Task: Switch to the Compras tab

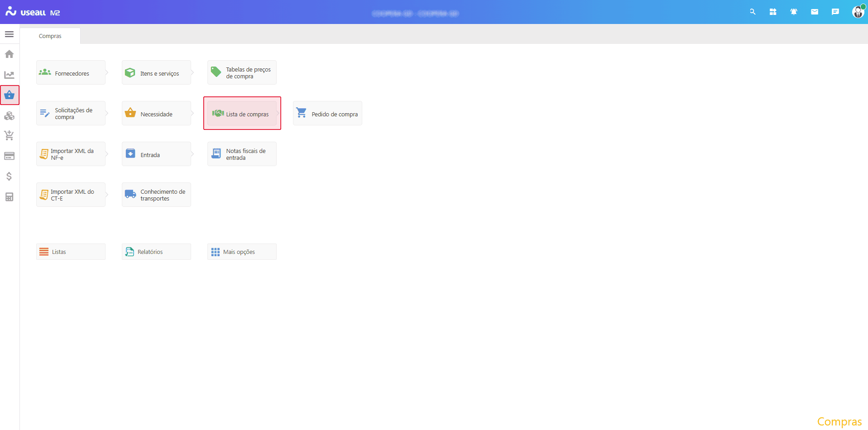Action: pos(50,36)
